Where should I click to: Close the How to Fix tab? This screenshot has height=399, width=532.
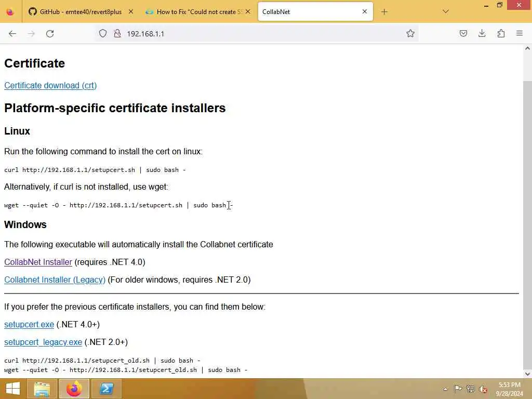248,12
